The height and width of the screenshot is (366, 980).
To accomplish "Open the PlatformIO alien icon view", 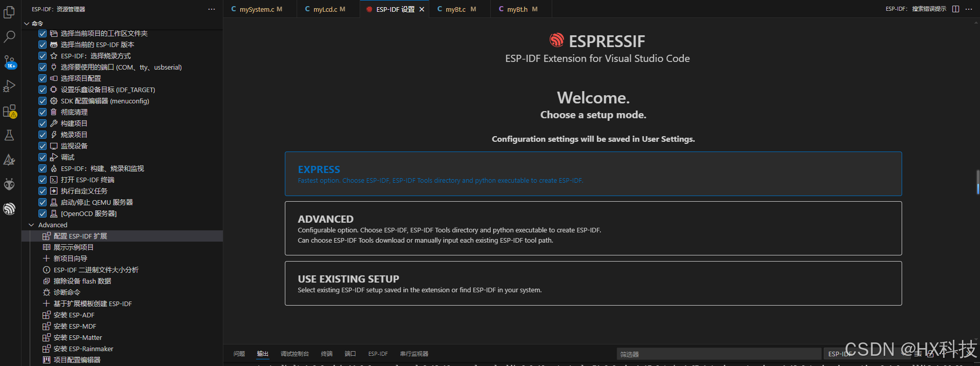I will [x=9, y=184].
